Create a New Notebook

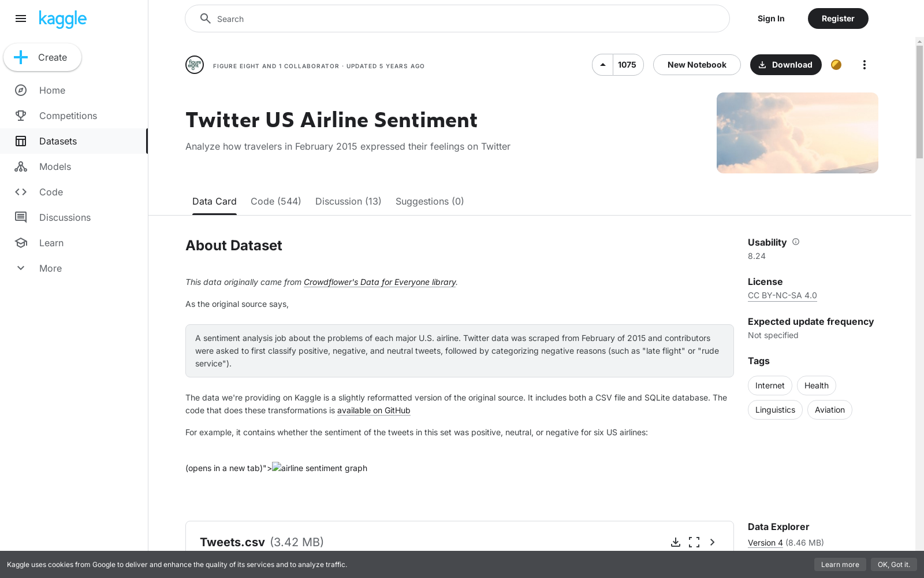coord(696,65)
